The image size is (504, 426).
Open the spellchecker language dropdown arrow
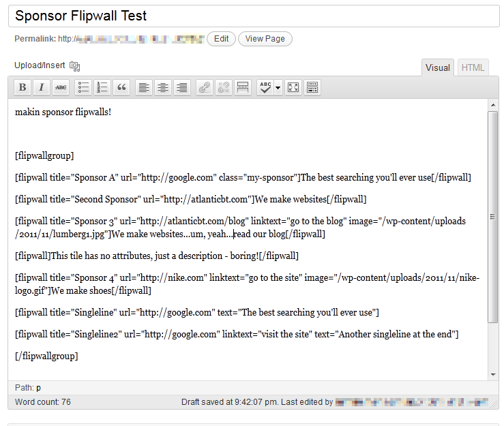click(278, 87)
